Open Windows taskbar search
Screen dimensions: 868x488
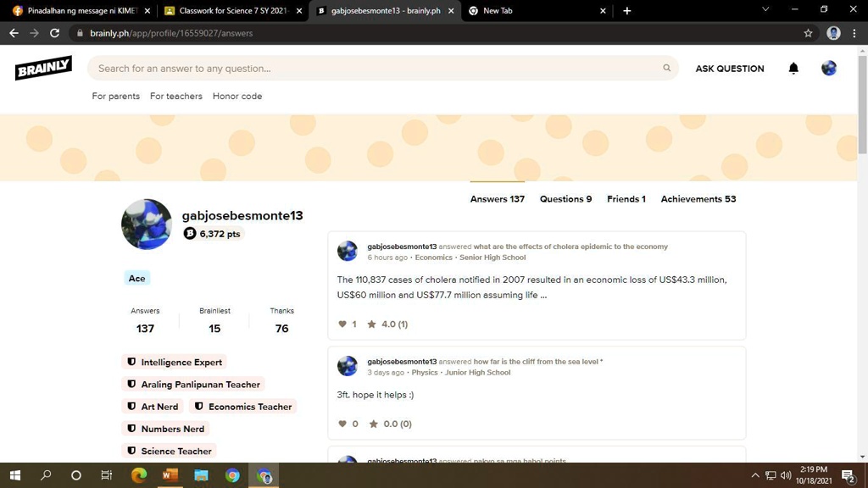tap(46, 475)
